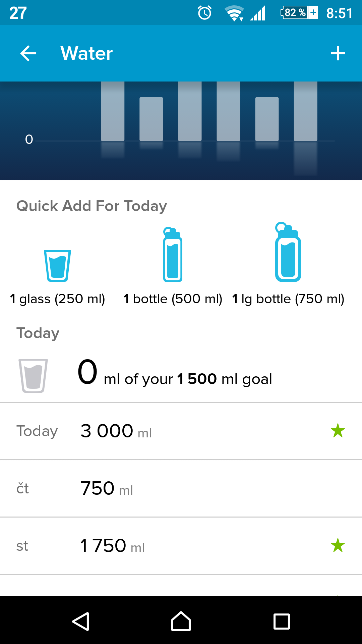
Task: Add "1 glass (250 ml)" label
Action: click(x=57, y=299)
